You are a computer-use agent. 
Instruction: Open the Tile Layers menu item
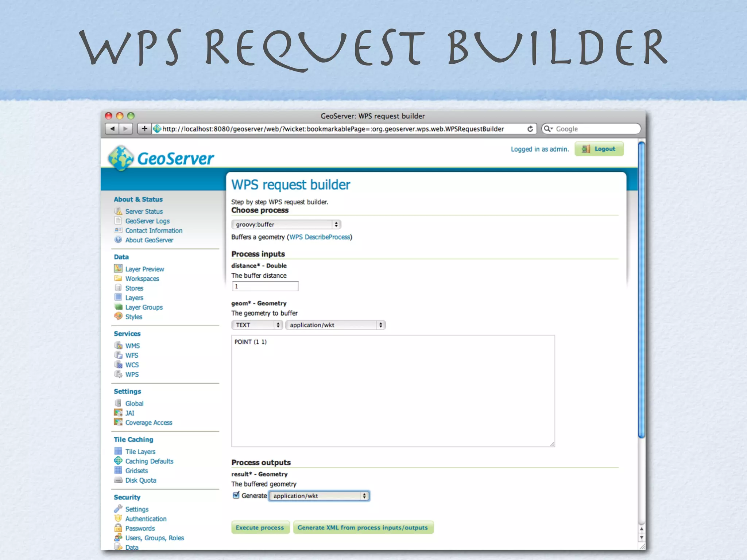pyautogui.click(x=140, y=452)
